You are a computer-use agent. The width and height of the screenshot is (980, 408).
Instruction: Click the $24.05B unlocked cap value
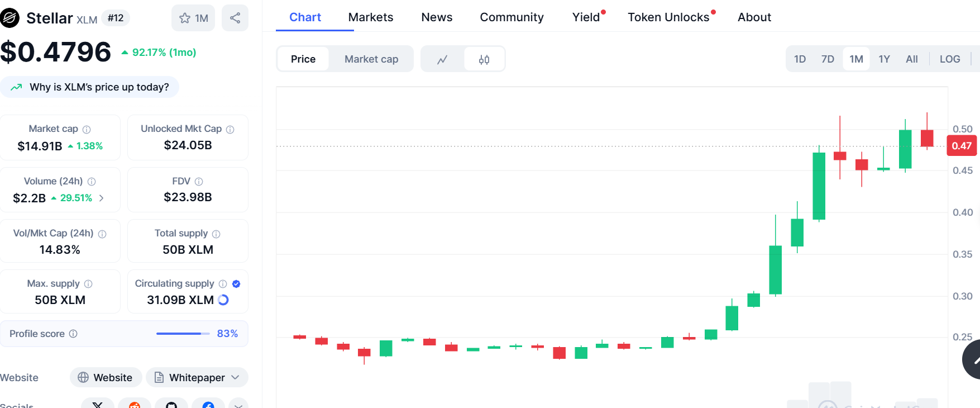click(x=188, y=145)
